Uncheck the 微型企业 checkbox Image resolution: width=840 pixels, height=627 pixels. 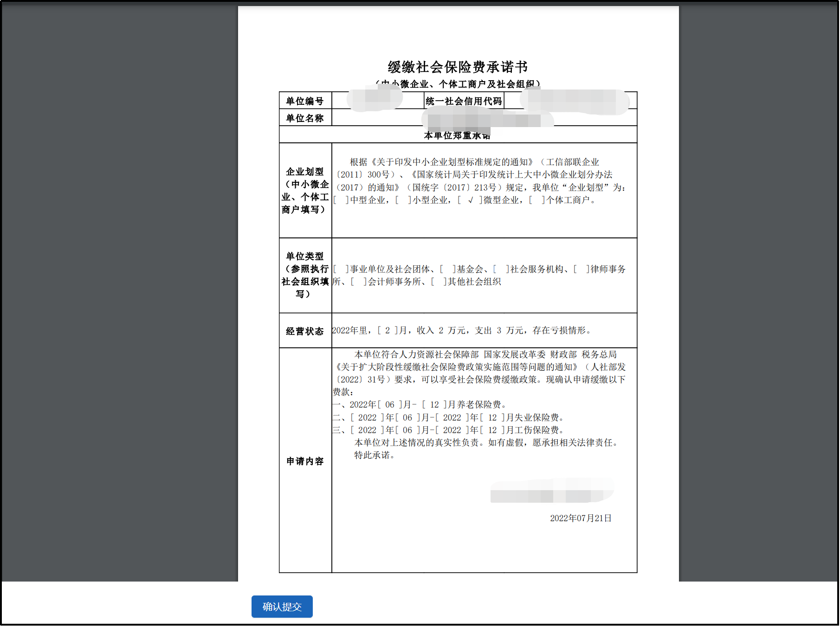coord(469,202)
